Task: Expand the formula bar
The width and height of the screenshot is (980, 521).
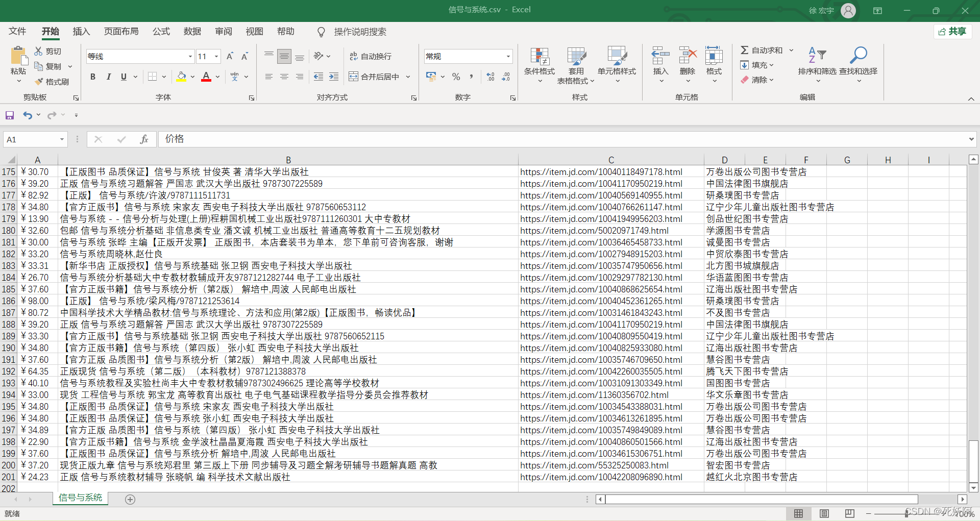Action: tap(971, 139)
